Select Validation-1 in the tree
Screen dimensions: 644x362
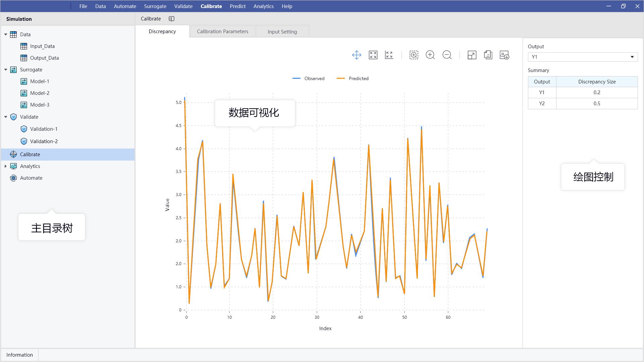pos(44,129)
